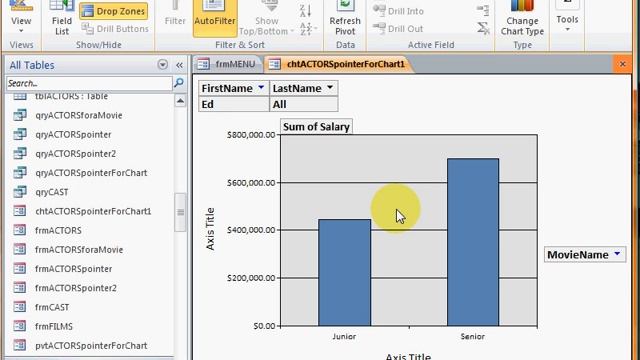
Task: Select frmCAST form icon
Action: [x=20, y=307]
